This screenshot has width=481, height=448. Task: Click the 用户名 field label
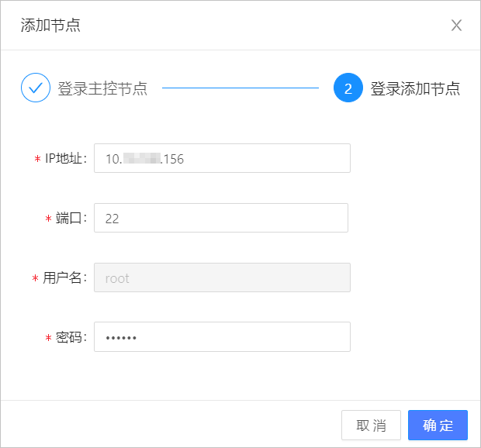tap(64, 278)
